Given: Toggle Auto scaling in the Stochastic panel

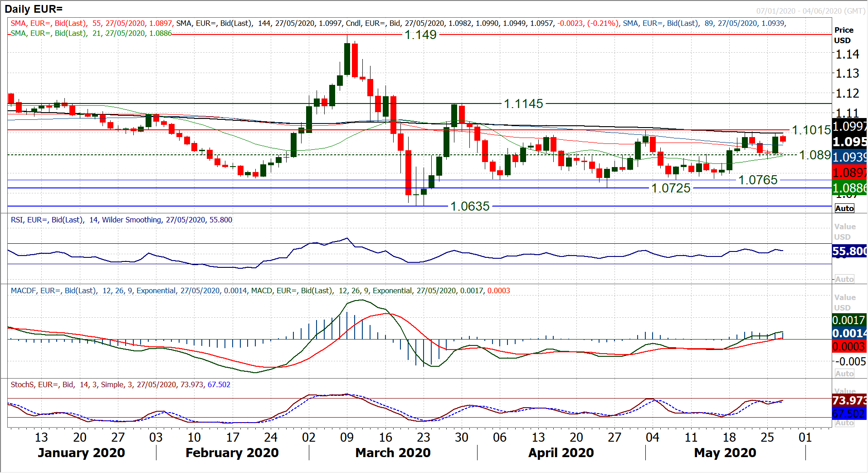Looking at the screenshot, I should [844, 423].
